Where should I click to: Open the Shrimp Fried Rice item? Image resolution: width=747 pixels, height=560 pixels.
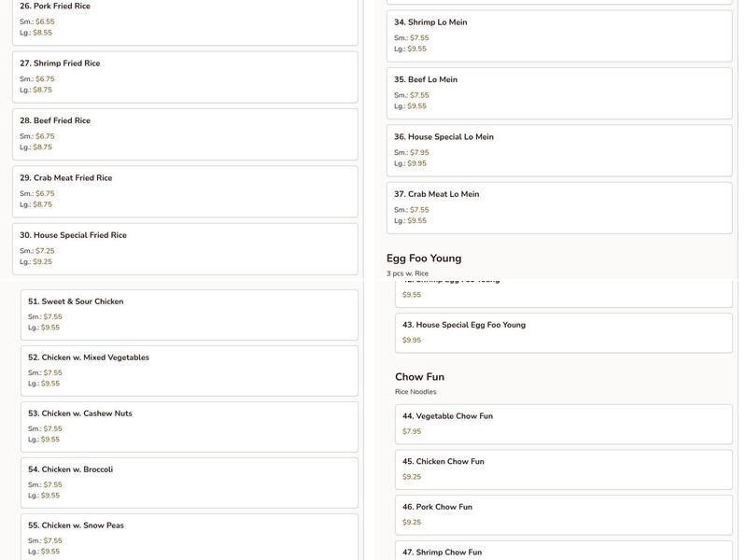point(185,77)
